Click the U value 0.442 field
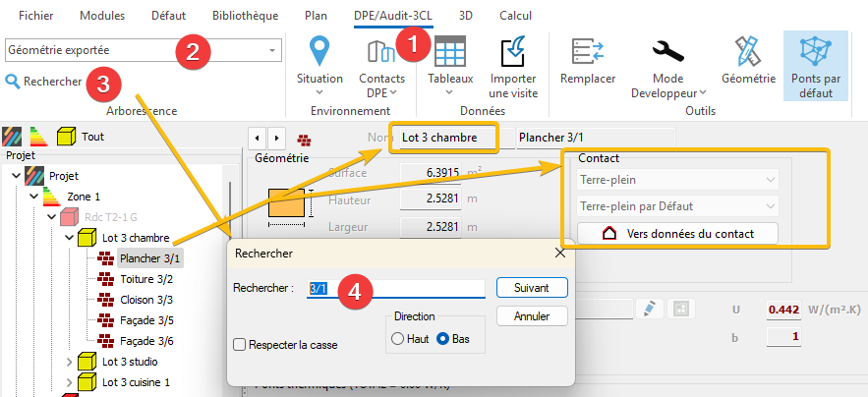The image size is (868, 397). click(x=783, y=310)
